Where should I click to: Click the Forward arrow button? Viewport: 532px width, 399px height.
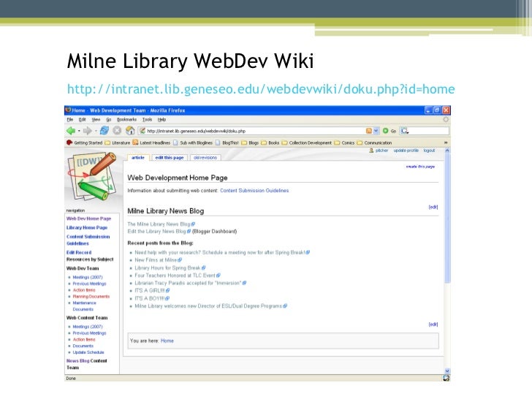point(87,131)
